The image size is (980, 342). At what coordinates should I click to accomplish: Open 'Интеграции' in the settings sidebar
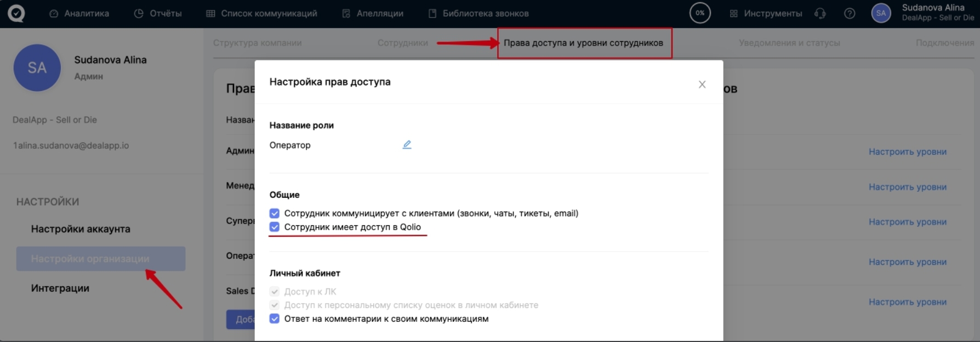point(60,288)
